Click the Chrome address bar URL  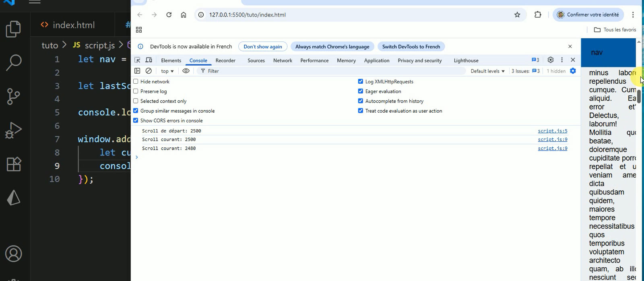point(247,15)
